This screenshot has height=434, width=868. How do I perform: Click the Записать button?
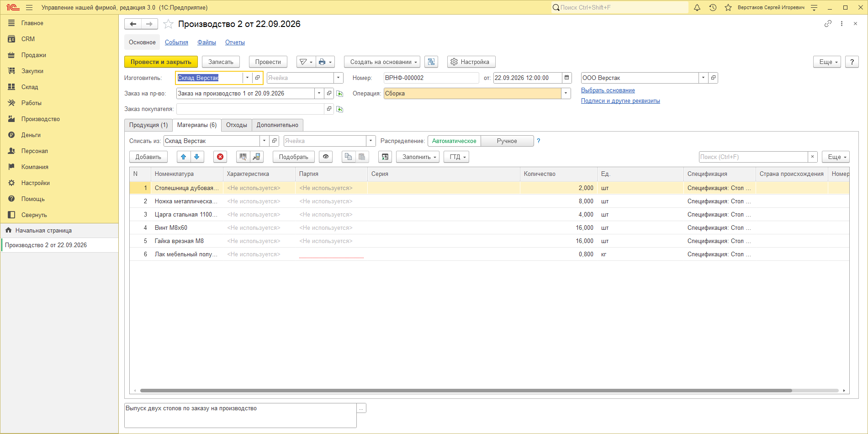point(221,62)
